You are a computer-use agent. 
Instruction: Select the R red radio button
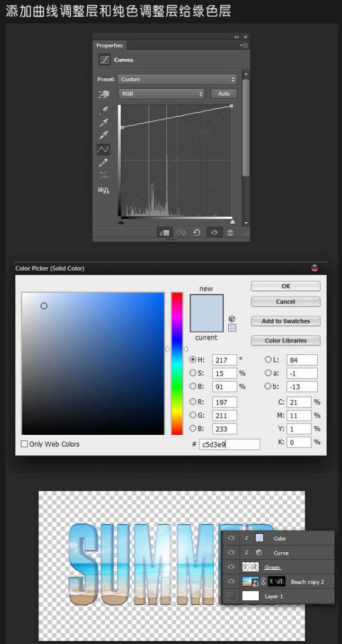(193, 401)
